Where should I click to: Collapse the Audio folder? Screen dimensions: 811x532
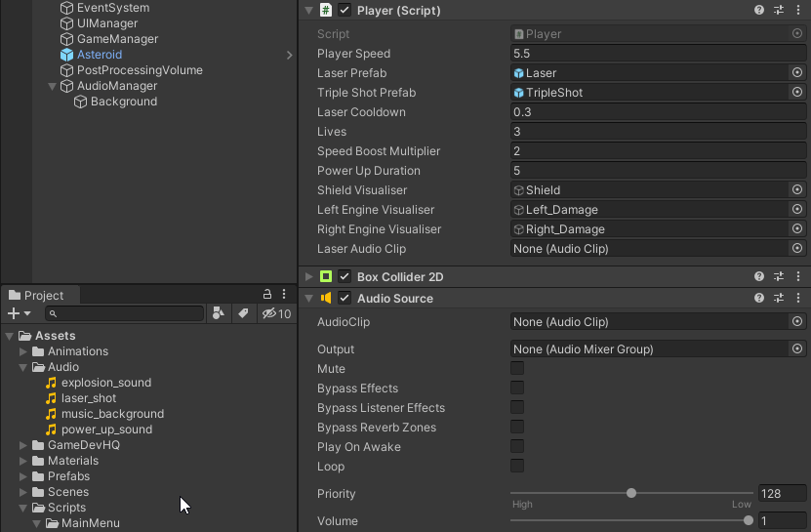(23, 367)
